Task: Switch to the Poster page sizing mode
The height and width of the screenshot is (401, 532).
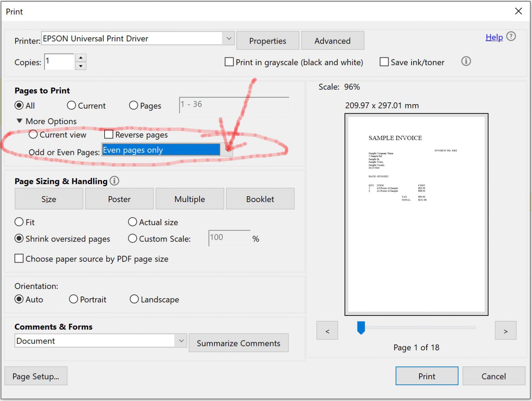Action: tap(119, 199)
